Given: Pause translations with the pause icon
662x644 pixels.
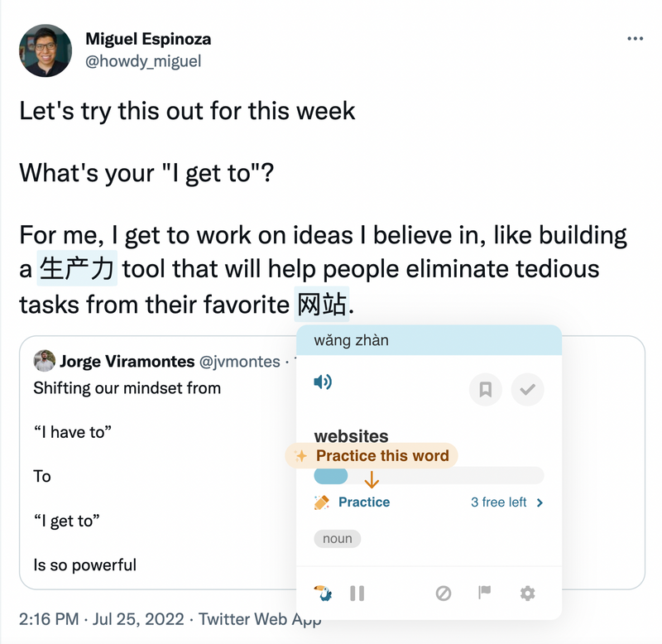Looking at the screenshot, I should [357, 593].
